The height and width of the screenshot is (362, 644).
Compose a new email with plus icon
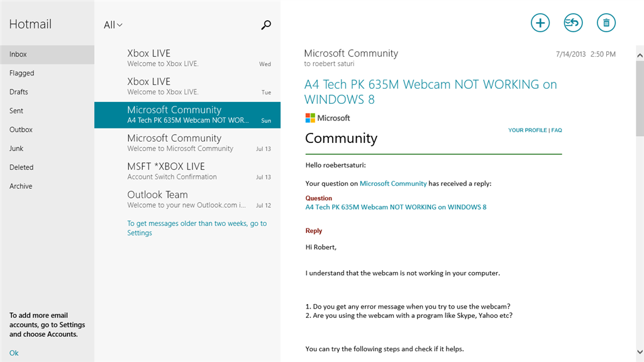pyautogui.click(x=540, y=23)
